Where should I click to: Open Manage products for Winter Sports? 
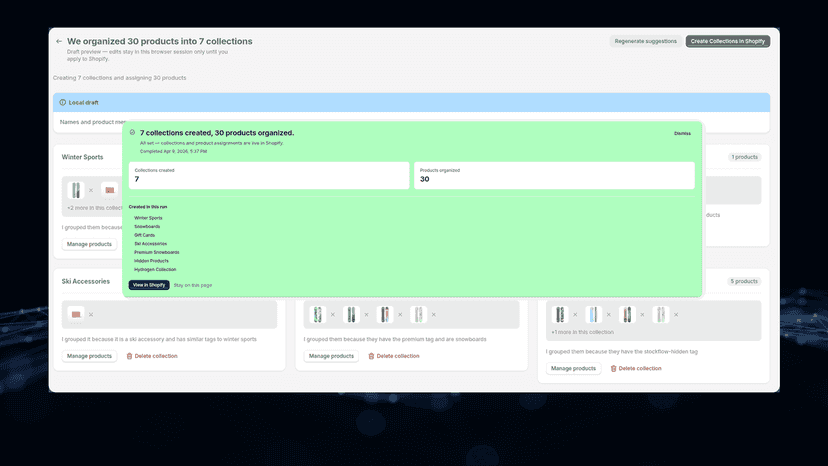[89, 244]
